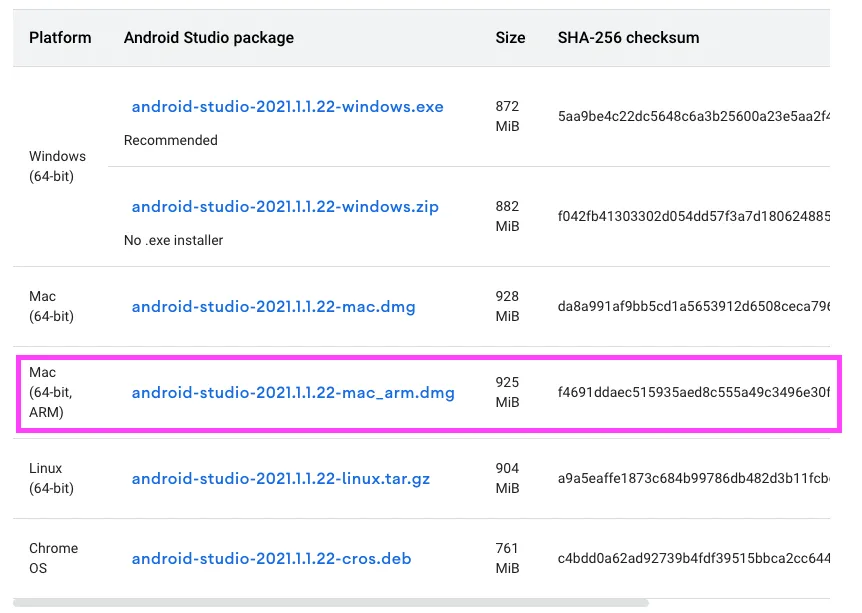This screenshot has width=862, height=613.
Task: Download android-studio-2021.1.1.22-windows.zip package
Action: click(x=285, y=207)
